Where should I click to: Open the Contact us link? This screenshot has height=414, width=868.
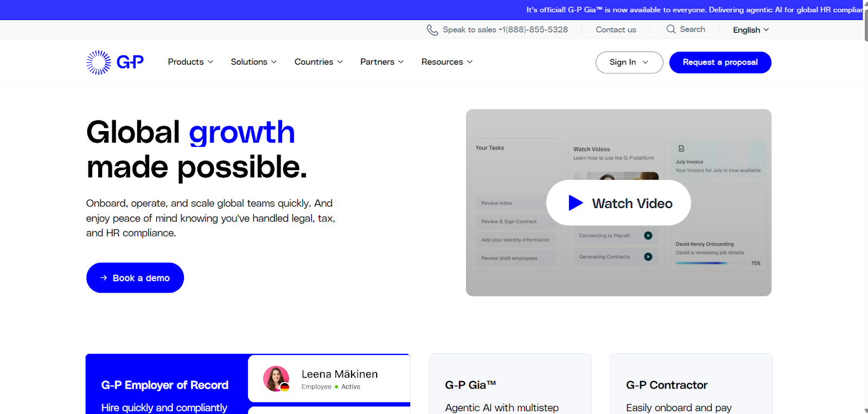pos(616,30)
